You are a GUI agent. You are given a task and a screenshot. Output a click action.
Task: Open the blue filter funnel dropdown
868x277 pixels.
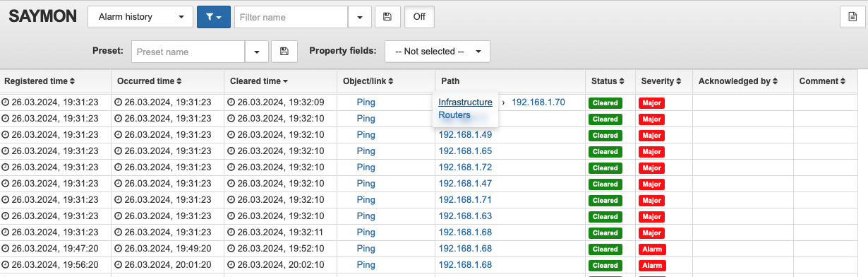[x=214, y=16]
